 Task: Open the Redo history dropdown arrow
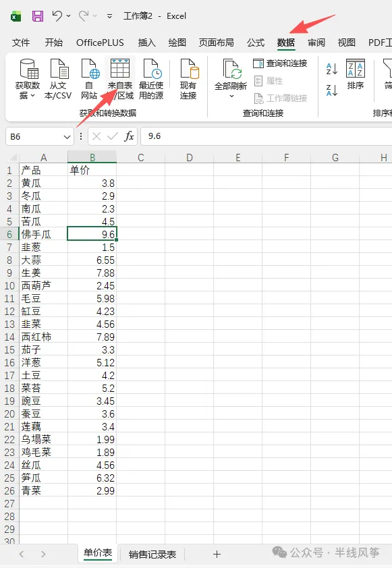95,16
